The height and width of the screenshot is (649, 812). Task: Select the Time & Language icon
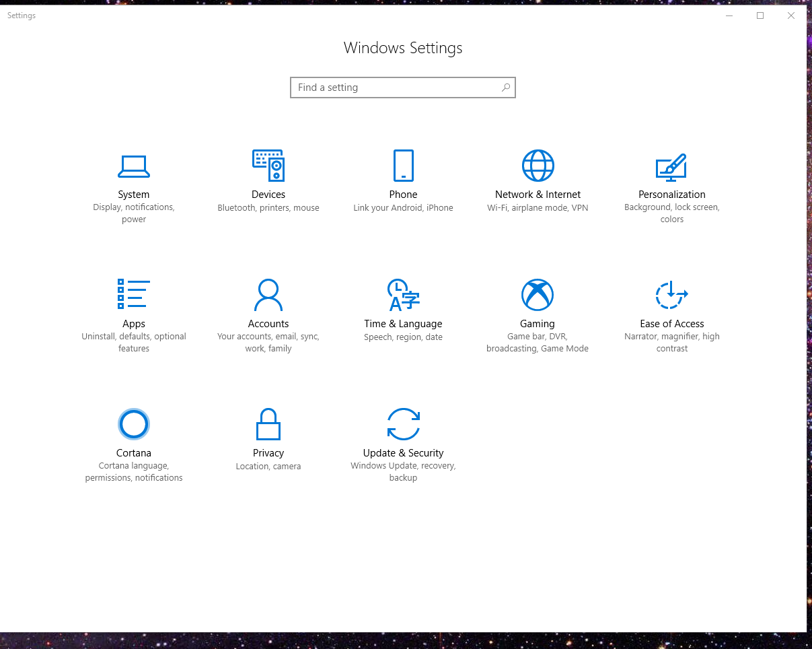coord(403,294)
